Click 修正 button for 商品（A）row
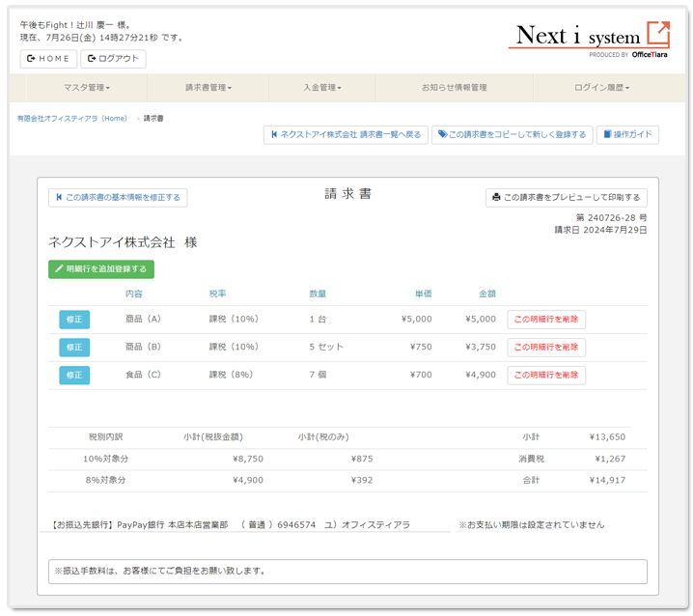 tap(74, 320)
